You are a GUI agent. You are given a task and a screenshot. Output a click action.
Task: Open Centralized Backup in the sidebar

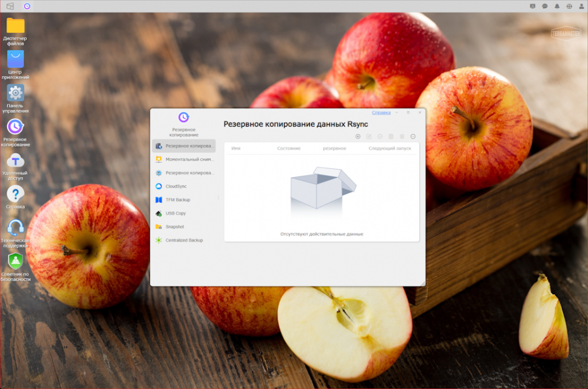coord(183,240)
